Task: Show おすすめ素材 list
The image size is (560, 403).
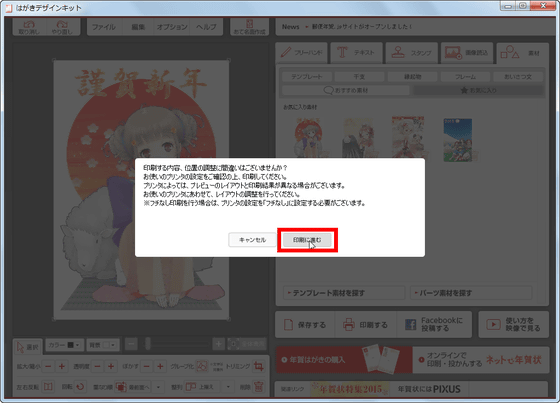Action: tap(346, 90)
